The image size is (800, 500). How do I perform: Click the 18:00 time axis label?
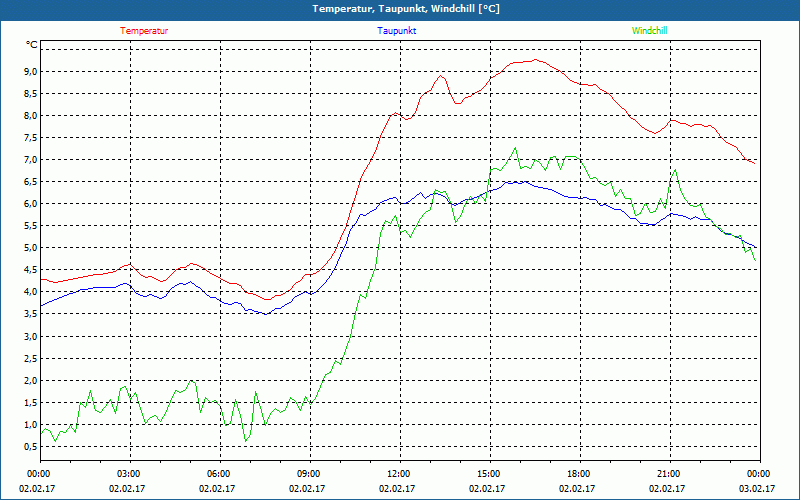580,474
